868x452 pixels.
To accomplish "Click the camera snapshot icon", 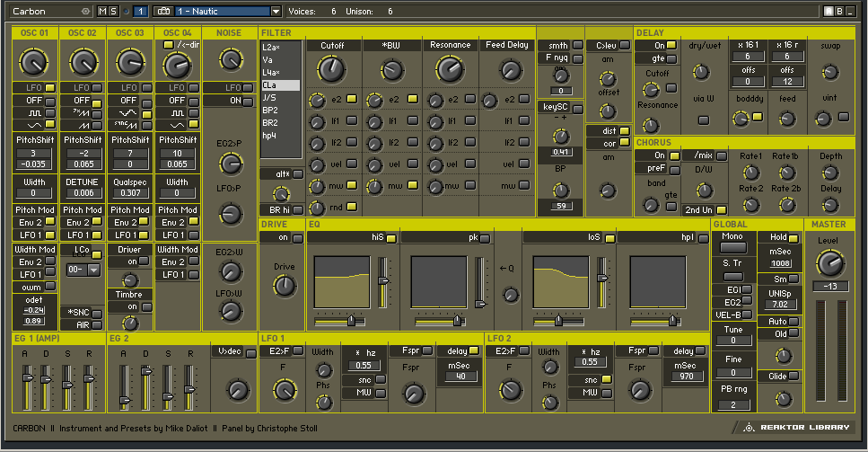I will (162, 11).
